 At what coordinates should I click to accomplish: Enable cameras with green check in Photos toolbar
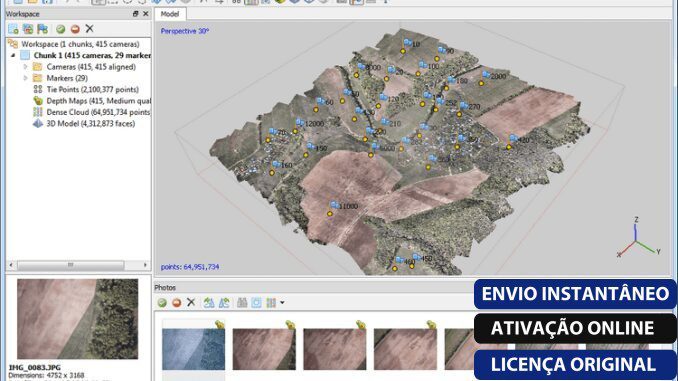point(162,303)
